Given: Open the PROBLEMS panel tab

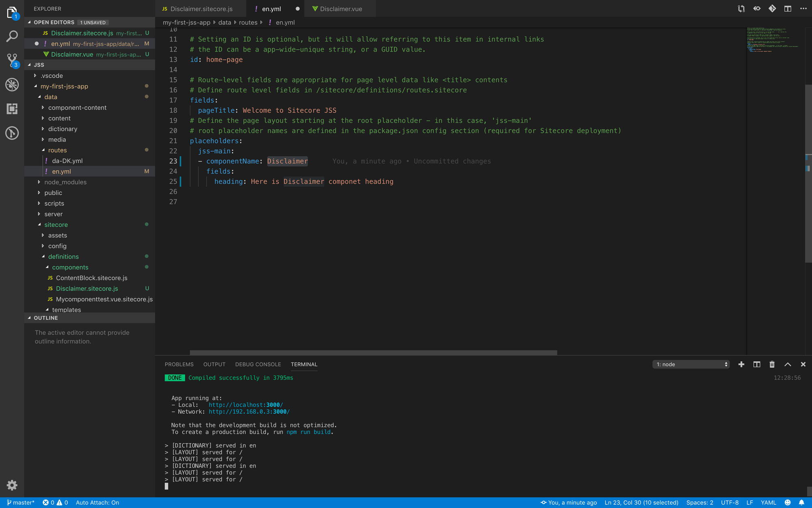Looking at the screenshot, I should click(x=179, y=364).
